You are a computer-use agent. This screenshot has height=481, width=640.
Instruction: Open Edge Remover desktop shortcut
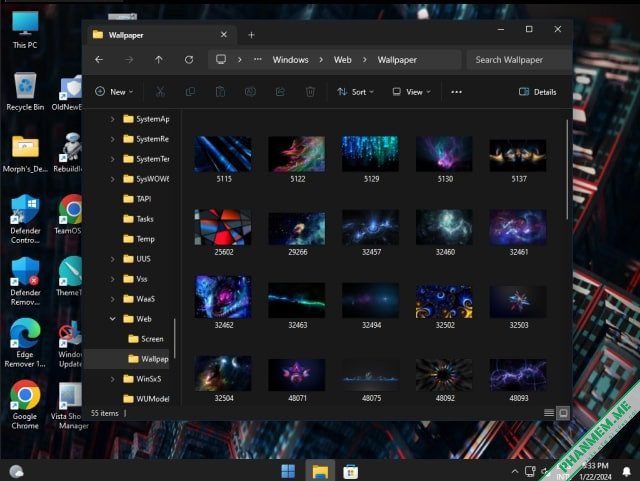pyautogui.click(x=25, y=343)
